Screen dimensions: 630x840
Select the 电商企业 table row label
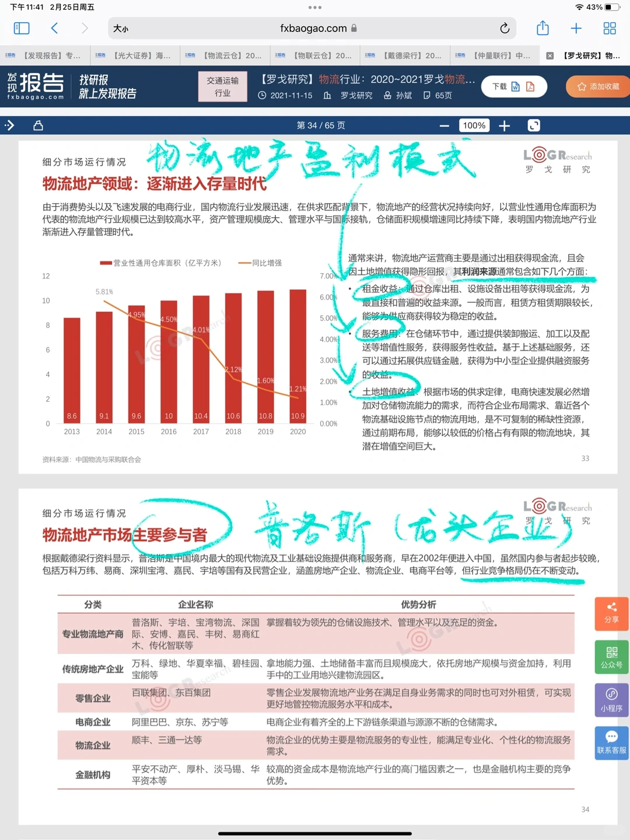93,722
